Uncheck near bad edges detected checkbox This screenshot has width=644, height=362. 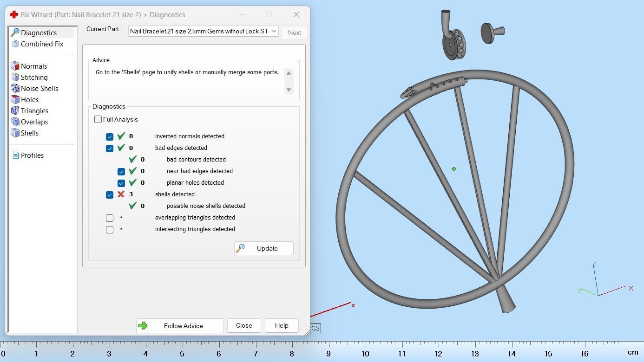click(x=121, y=171)
